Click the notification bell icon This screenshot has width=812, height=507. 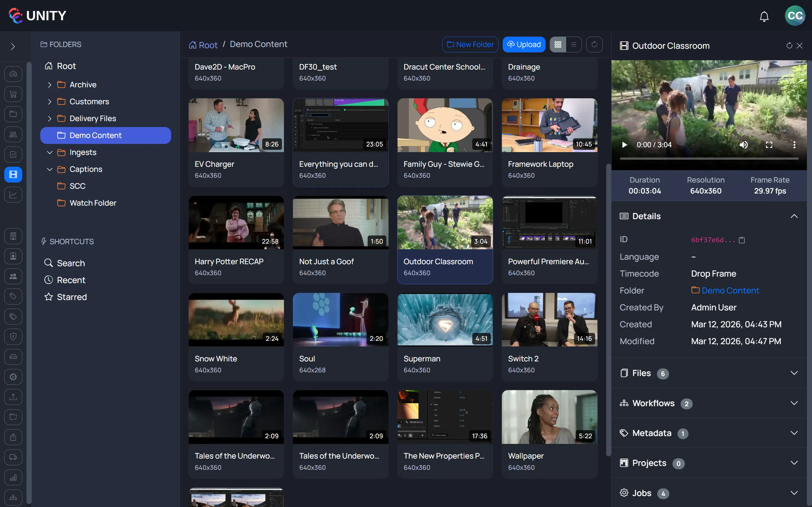[x=764, y=16]
